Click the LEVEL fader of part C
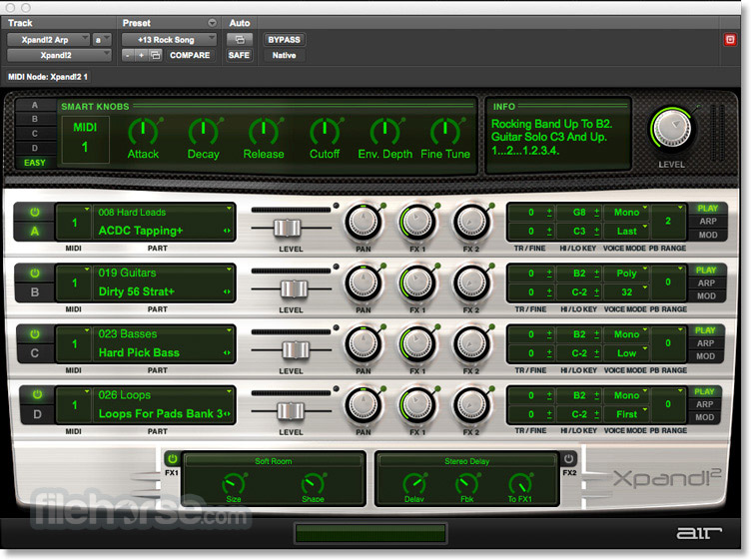The width and height of the screenshot is (751, 560). 295,350
